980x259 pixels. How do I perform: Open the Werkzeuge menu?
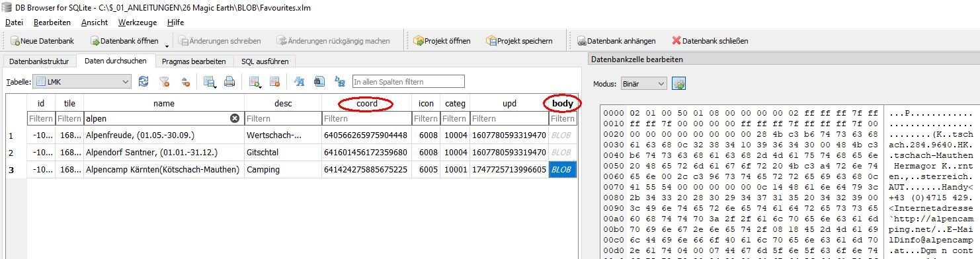coord(138,22)
